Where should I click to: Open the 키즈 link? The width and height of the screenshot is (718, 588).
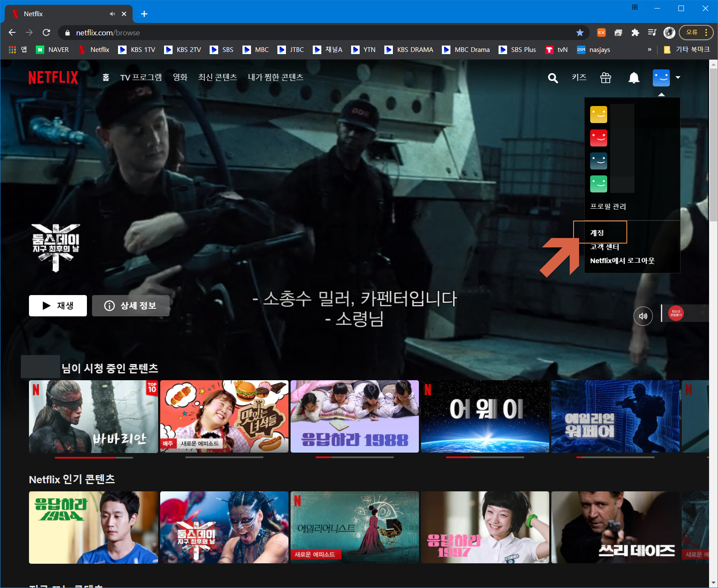579,77
